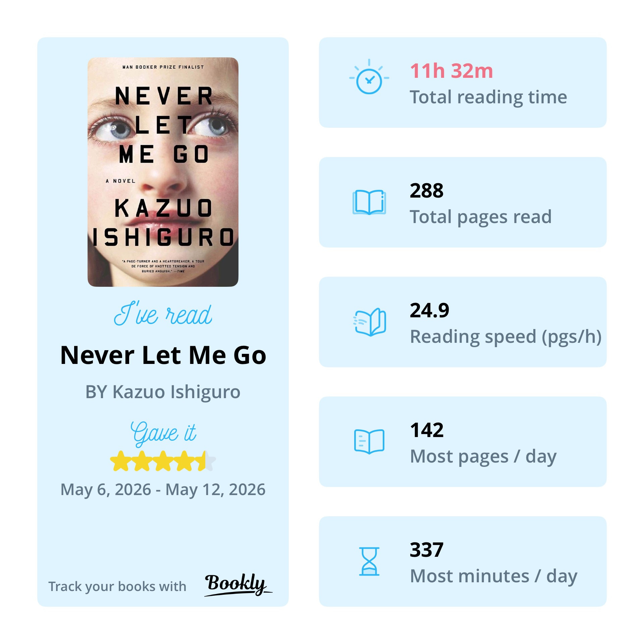
Task: Select the Most pages / day label
Action: click(x=483, y=457)
